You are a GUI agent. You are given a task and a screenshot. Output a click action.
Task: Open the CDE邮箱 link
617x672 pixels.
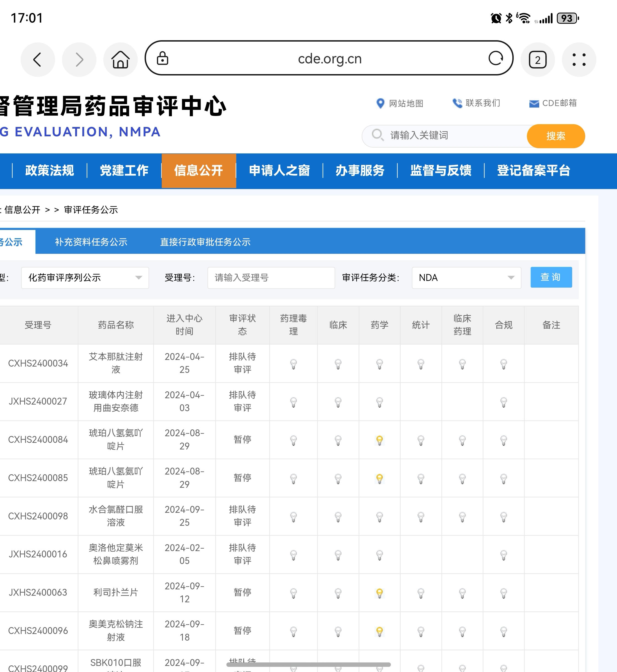553,103
